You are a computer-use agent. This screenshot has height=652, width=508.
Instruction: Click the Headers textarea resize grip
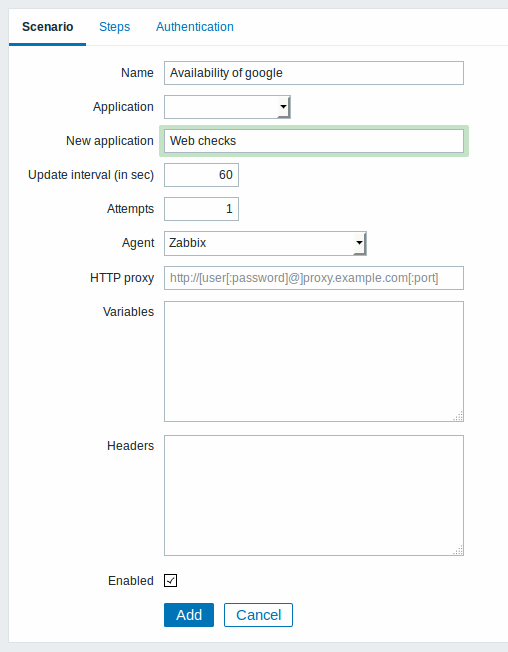point(458,550)
